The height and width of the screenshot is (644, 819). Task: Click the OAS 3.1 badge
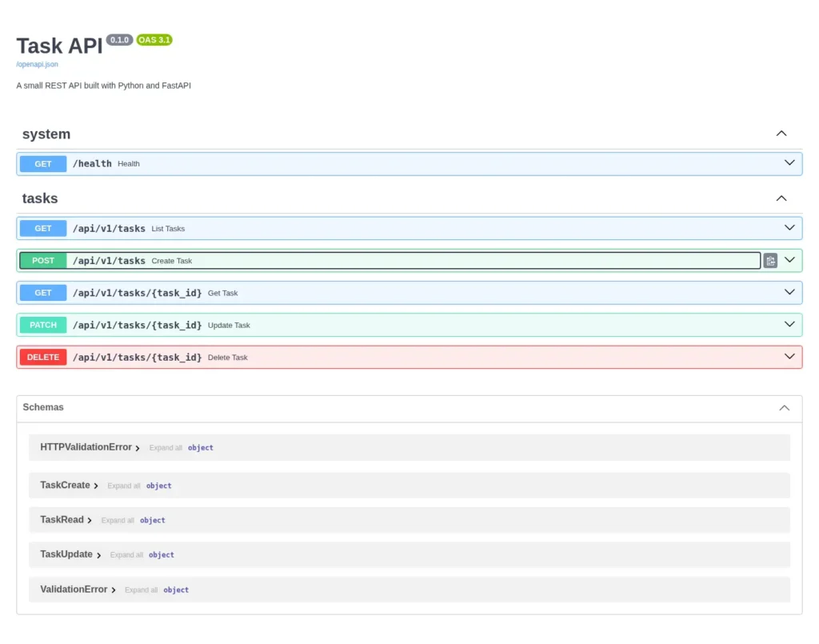pos(154,40)
